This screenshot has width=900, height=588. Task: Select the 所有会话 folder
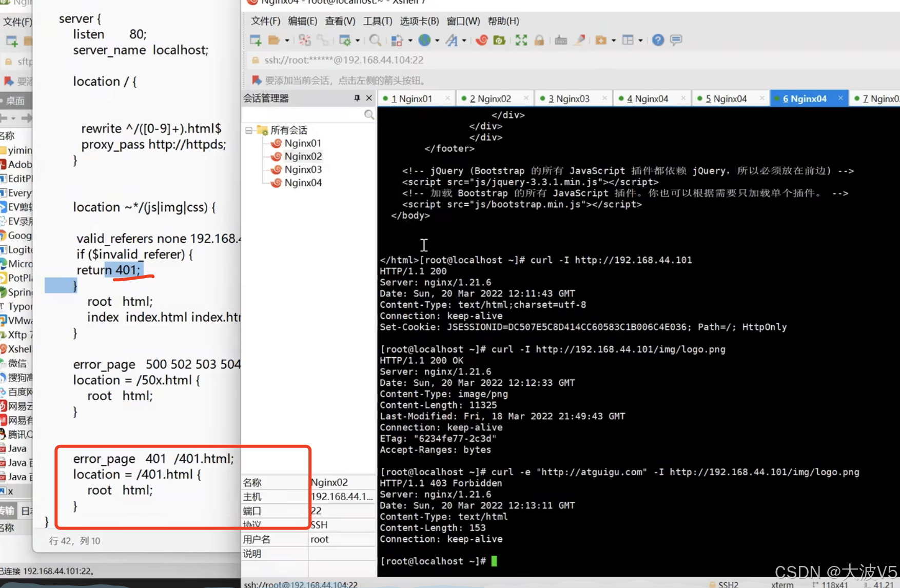pyautogui.click(x=288, y=130)
